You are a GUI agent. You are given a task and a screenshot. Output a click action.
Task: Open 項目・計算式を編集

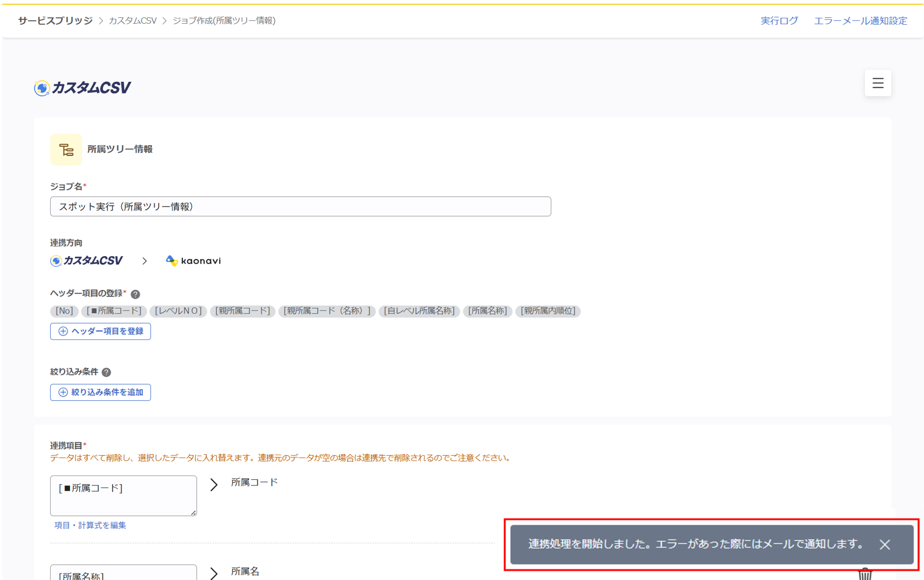point(90,525)
